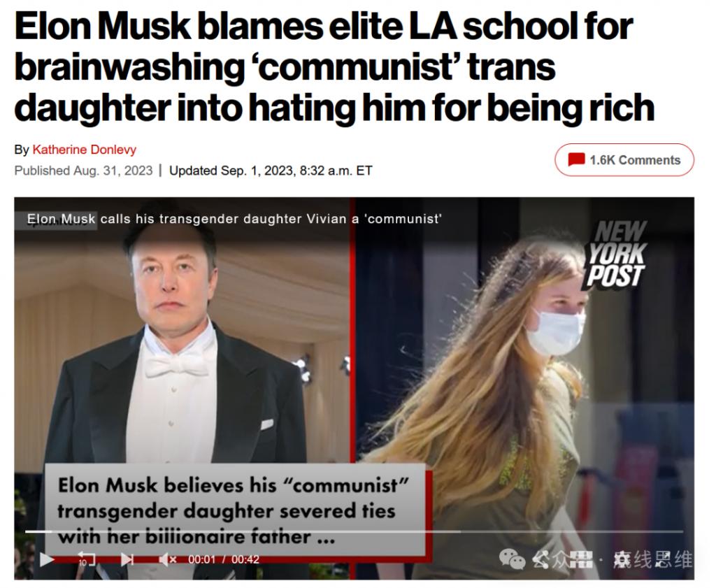Image resolution: width=716 pixels, height=588 pixels.
Task: Play the video
Action: 47,559
